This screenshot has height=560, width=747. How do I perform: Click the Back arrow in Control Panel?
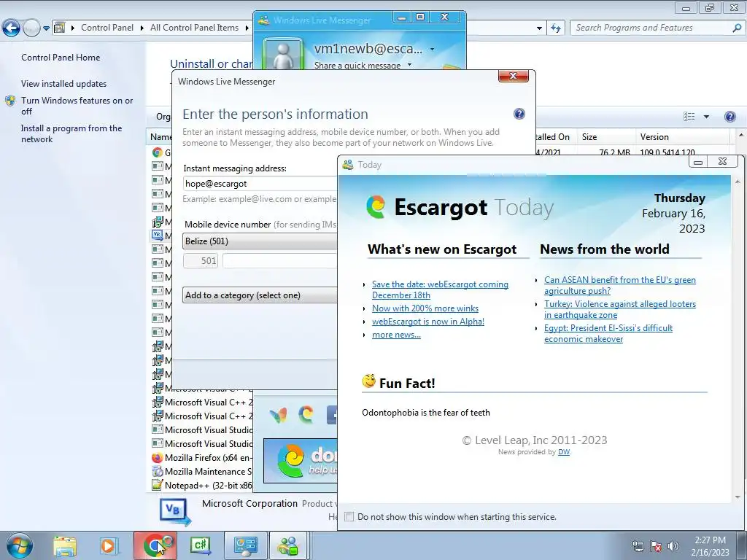(x=12, y=28)
